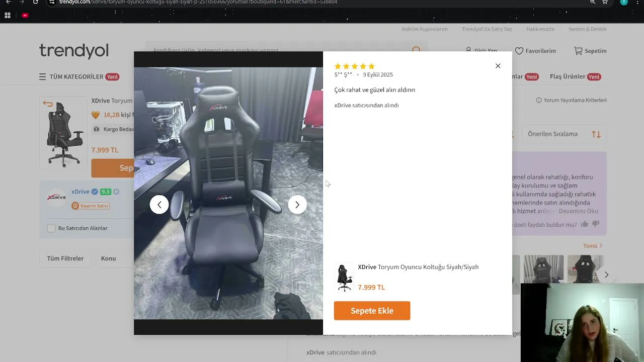Expand summary with Devamını Oku
The image size is (644, 362).
tap(578, 211)
